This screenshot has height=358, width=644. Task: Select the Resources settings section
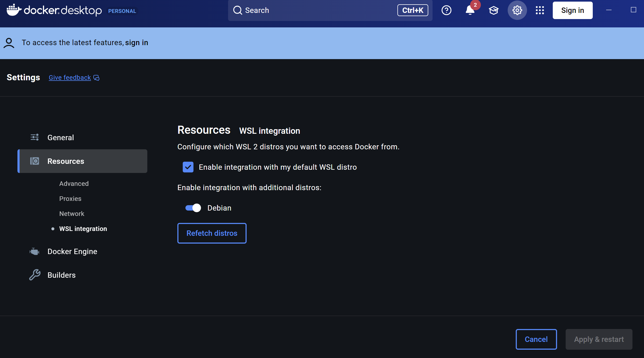82,161
